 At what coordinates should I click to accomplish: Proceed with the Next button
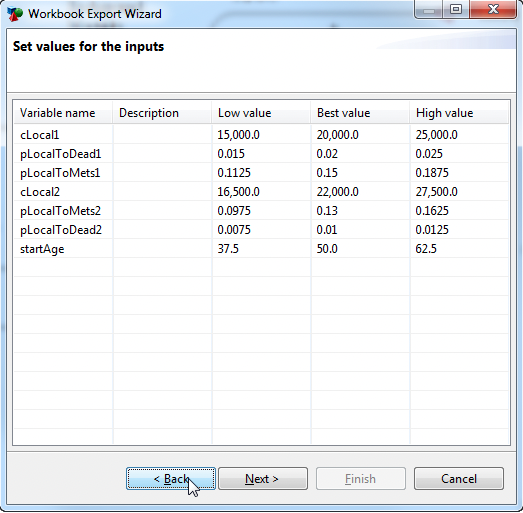click(263, 479)
